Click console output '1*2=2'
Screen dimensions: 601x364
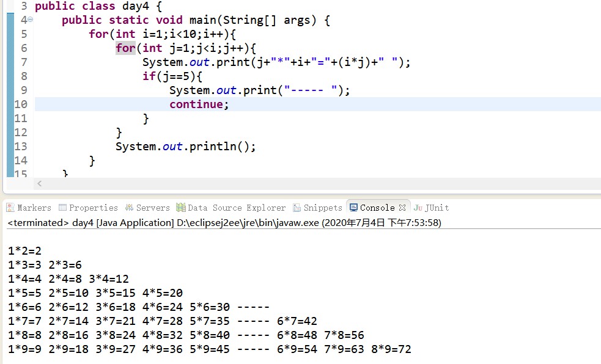pos(24,250)
